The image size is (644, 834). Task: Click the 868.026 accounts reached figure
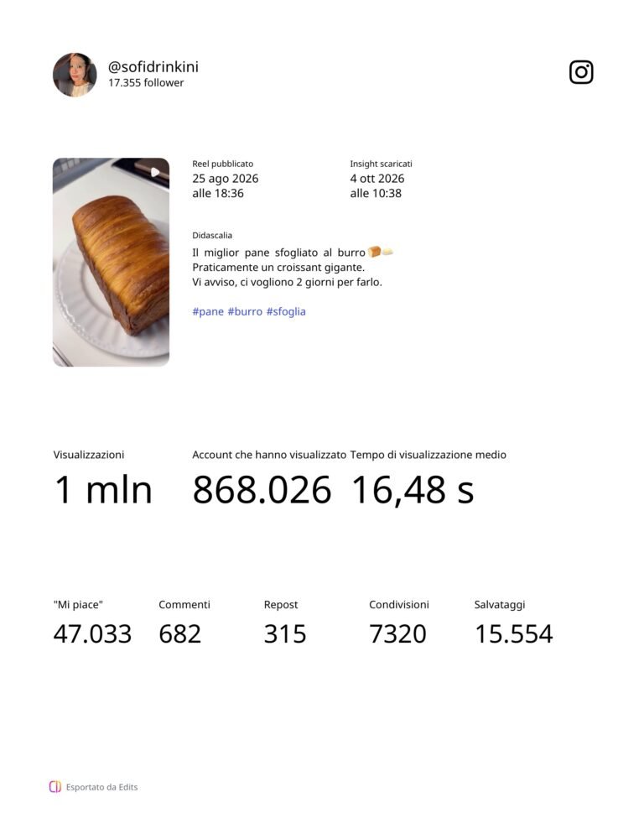262,490
